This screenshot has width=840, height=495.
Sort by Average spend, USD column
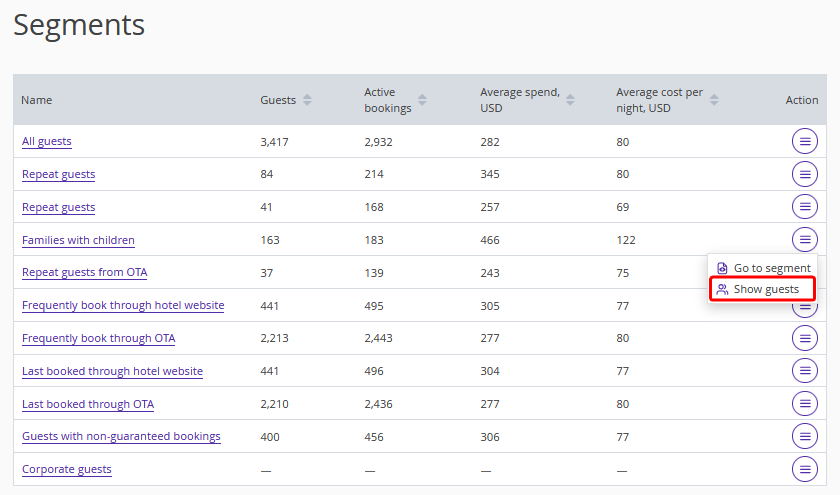pyautogui.click(x=570, y=100)
